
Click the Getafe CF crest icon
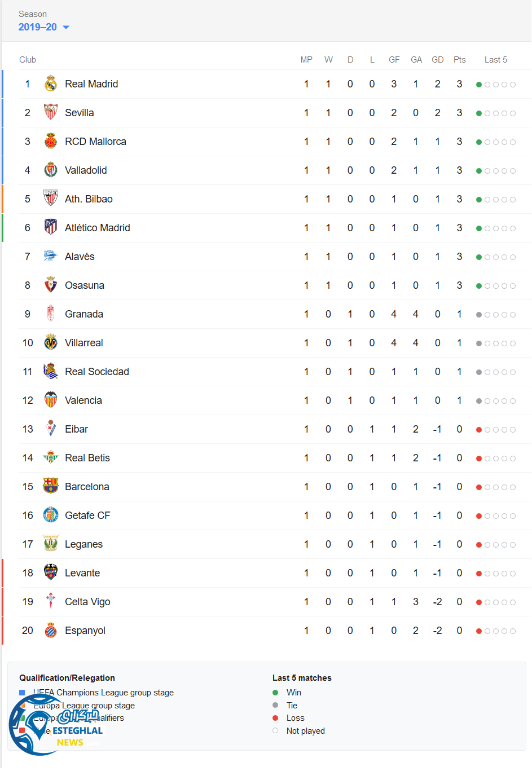[x=51, y=516]
